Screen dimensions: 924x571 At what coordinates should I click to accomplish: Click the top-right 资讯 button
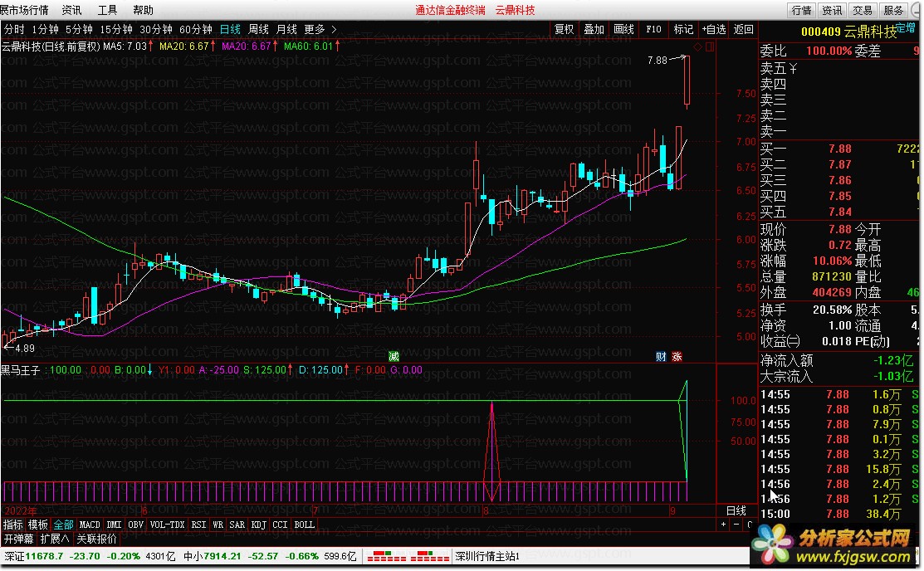[832, 10]
